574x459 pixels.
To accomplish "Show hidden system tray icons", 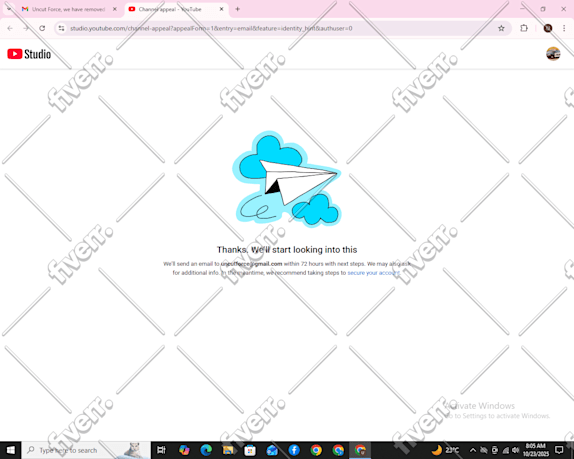I will click(x=473, y=450).
